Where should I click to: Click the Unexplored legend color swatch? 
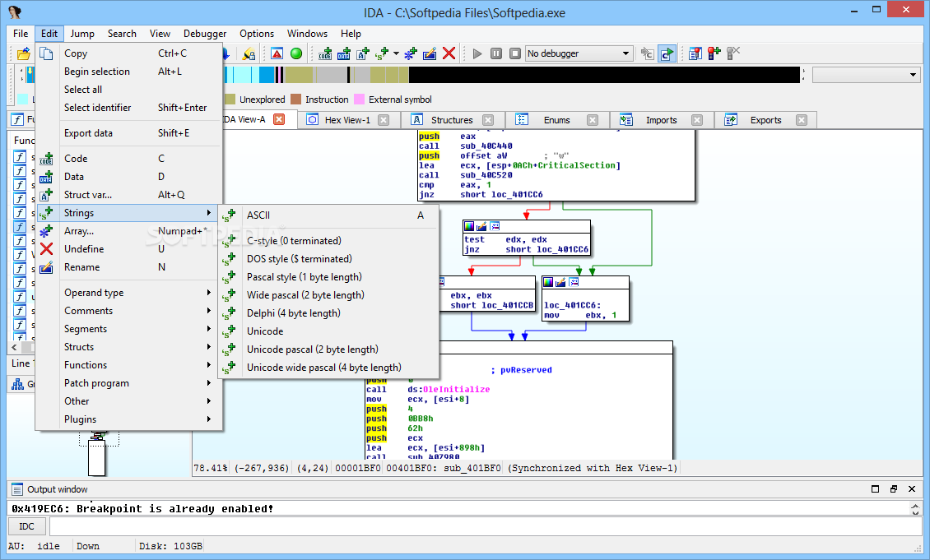[231, 99]
